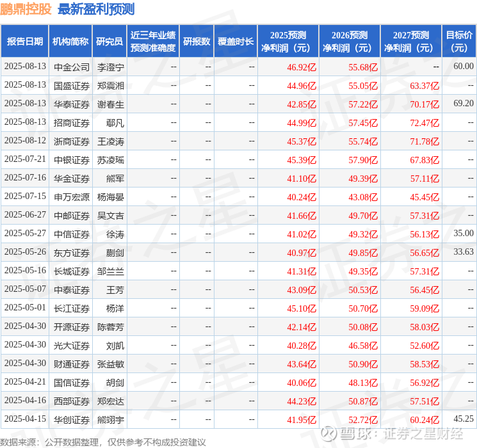Click the 2026预测净利润 column header
This screenshot has height=448, width=477.
(x=350, y=42)
